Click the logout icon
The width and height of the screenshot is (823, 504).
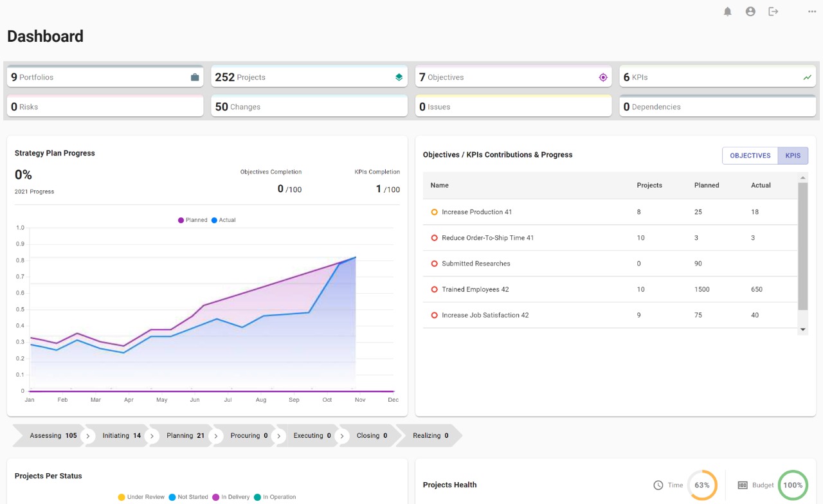[x=773, y=12]
